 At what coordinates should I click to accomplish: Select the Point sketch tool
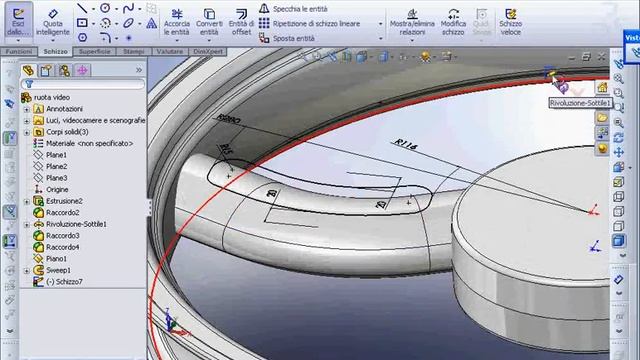coord(129,38)
